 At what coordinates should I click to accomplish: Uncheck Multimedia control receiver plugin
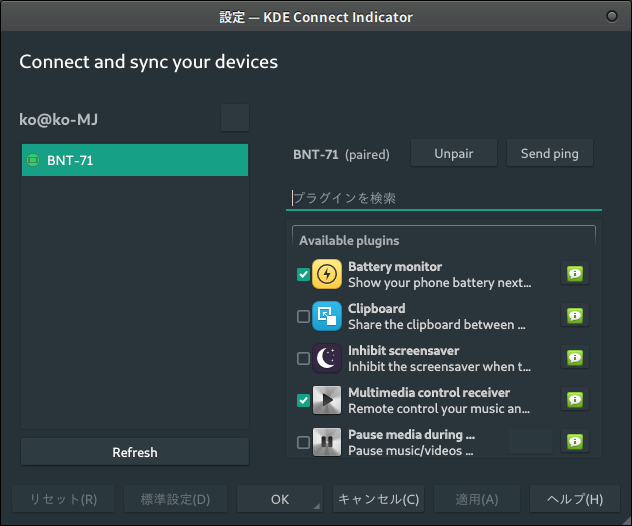click(303, 400)
